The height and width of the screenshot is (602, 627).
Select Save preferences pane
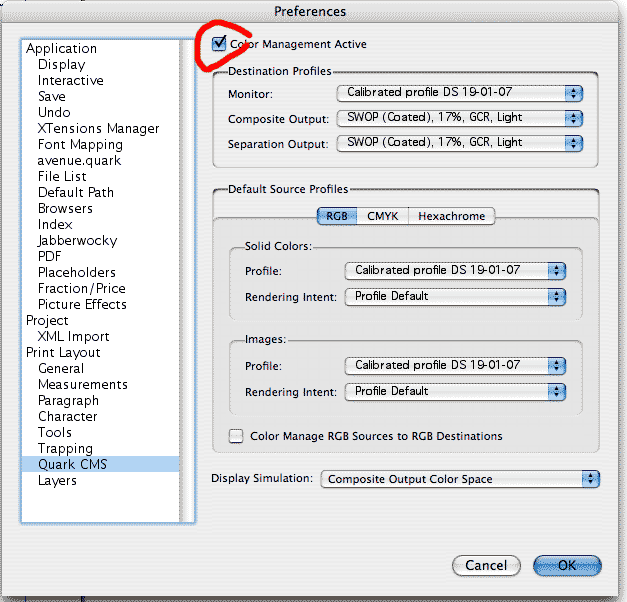[101, 96]
